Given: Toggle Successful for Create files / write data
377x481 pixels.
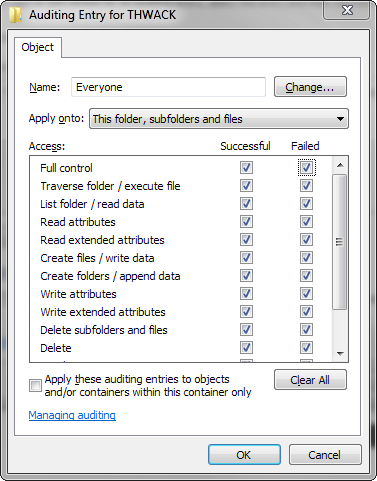Looking at the screenshot, I should point(246,258).
